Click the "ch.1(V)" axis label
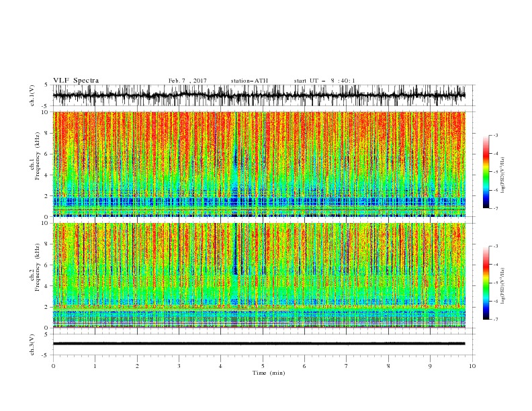 coord(32,95)
